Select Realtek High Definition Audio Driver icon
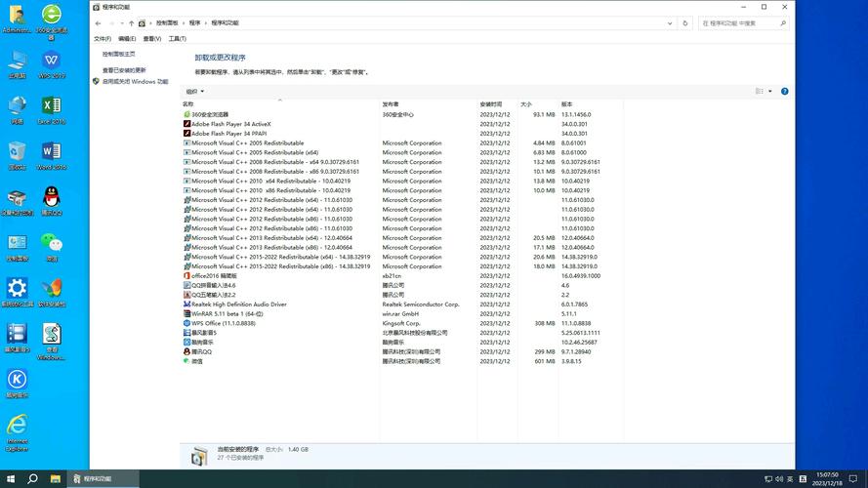868x488 pixels. [x=186, y=305]
